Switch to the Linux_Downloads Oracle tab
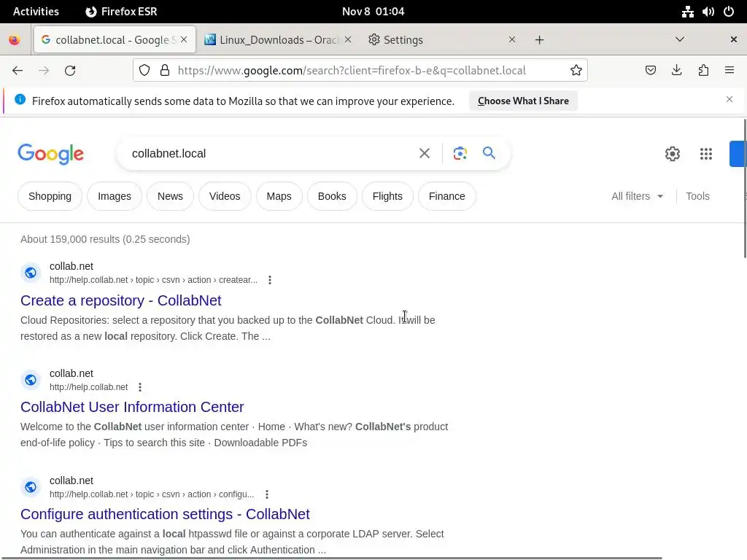 278,40
